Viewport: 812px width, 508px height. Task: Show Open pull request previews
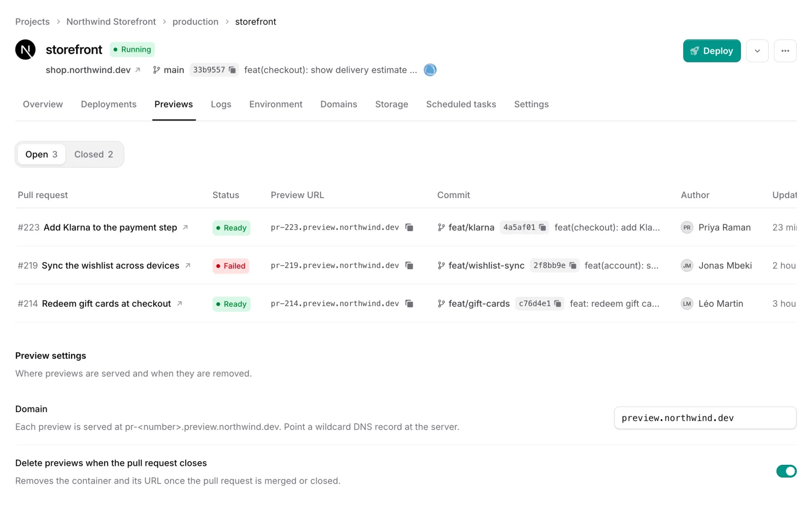42,154
